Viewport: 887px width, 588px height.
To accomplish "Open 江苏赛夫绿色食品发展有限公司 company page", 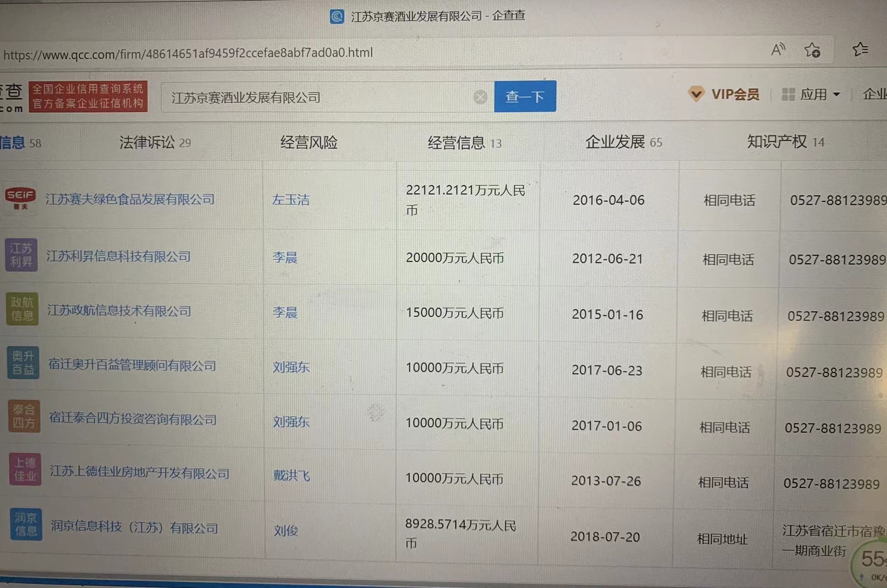I will point(131,199).
